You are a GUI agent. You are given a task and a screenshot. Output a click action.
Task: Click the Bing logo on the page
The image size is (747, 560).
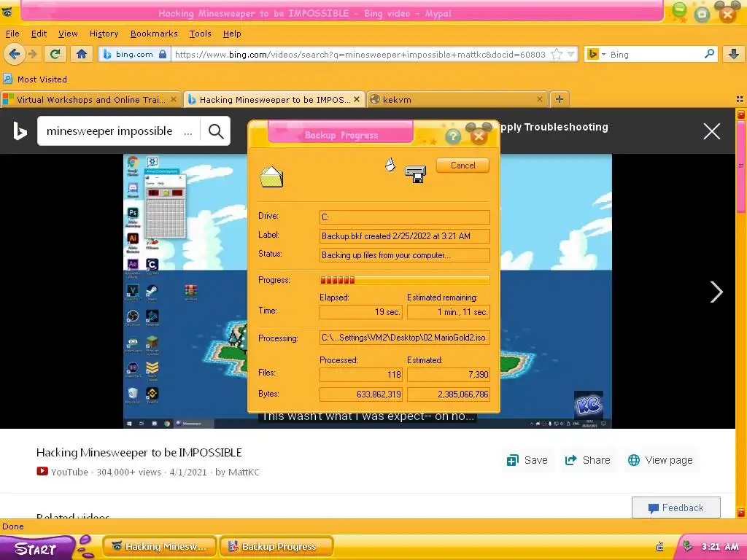point(20,131)
